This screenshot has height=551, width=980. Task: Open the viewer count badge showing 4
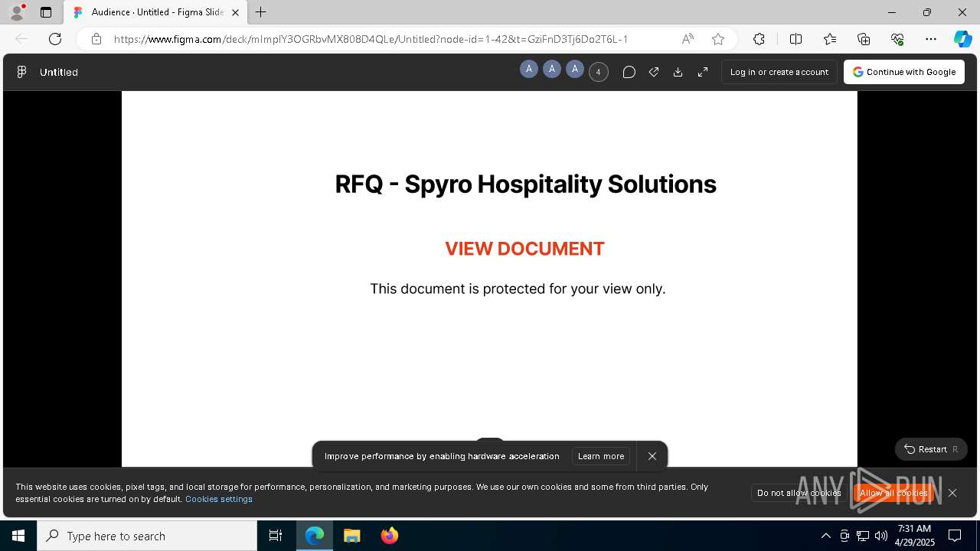click(x=598, y=72)
